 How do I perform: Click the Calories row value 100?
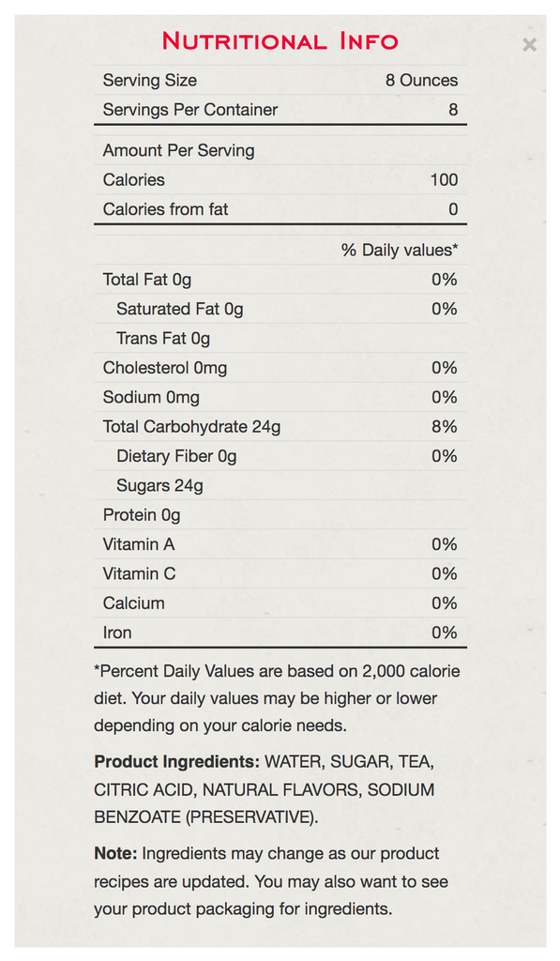pos(444,179)
